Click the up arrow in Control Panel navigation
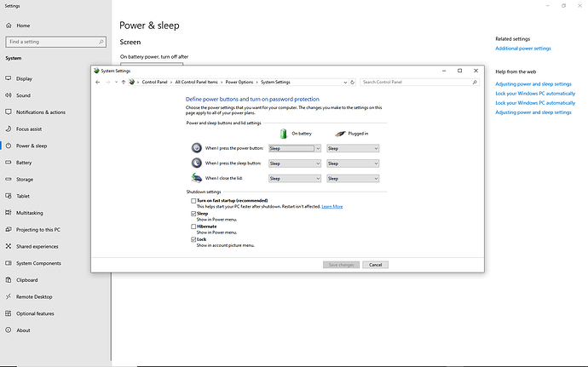588x367 pixels. (124, 82)
